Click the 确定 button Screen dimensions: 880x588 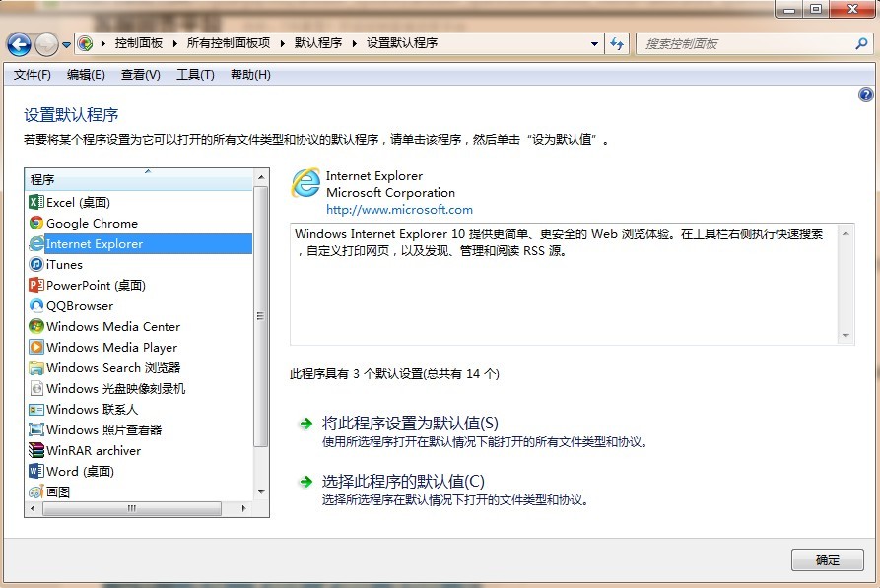[827, 560]
